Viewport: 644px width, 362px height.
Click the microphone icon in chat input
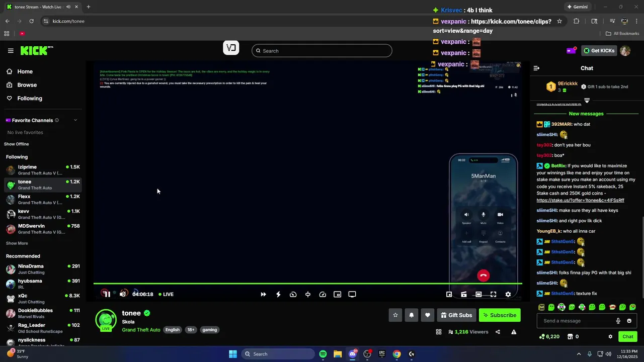[x=618, y=321]
